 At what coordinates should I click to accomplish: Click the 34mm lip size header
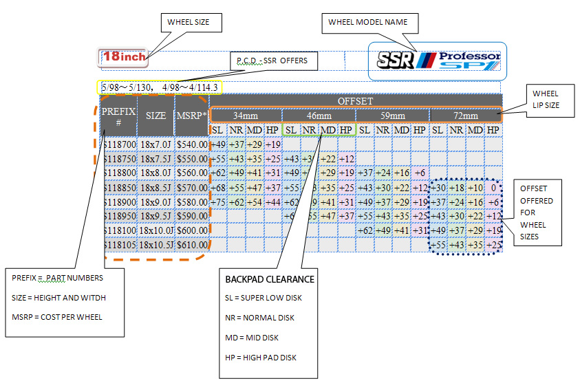pos(246,115)
